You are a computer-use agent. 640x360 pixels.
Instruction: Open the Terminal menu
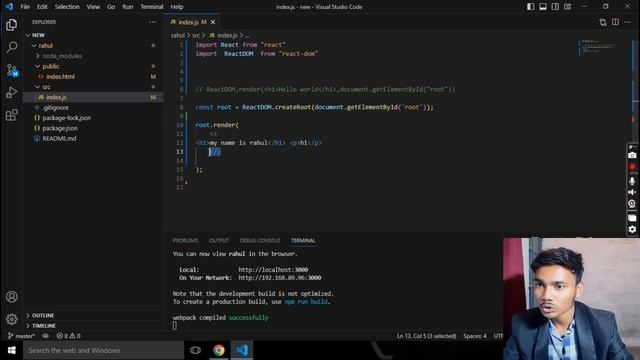tap(151, 7)
